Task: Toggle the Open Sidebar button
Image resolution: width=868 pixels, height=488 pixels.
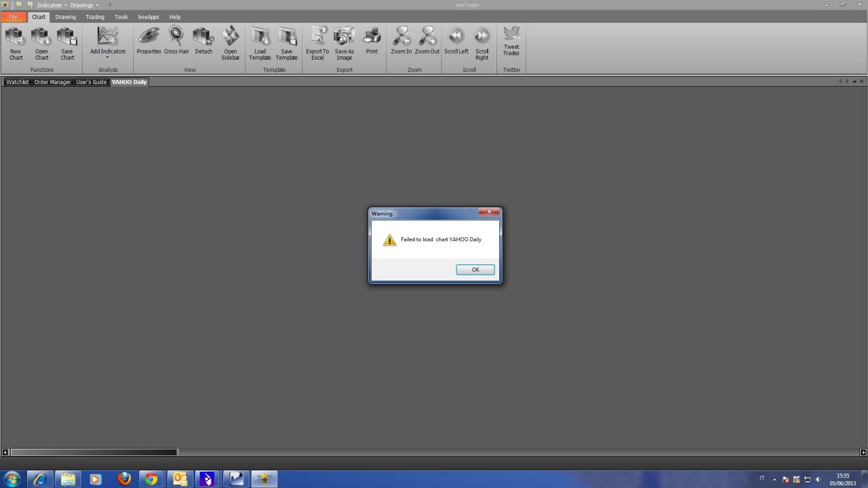Action: pos(231,43)
